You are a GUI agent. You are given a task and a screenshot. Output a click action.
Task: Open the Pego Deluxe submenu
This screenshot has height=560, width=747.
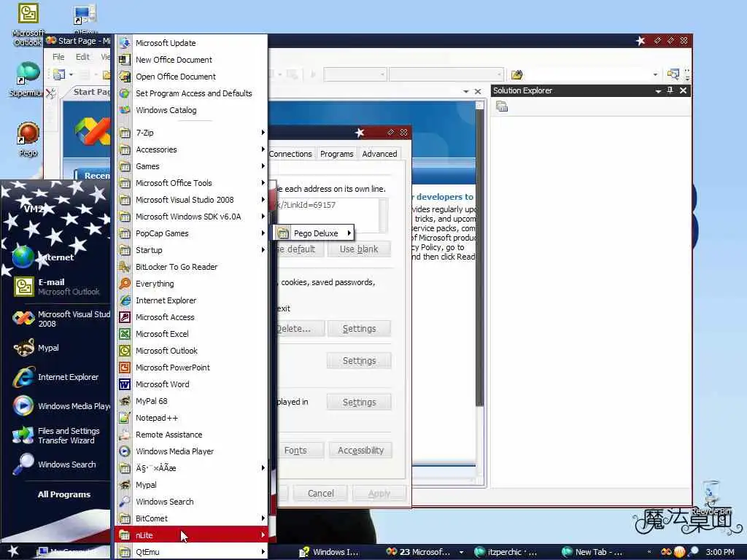coord(314,233)
